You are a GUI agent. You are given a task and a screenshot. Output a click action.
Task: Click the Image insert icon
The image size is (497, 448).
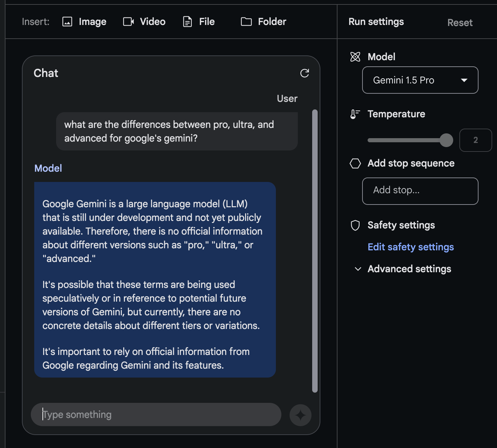[x=67, y=22]
